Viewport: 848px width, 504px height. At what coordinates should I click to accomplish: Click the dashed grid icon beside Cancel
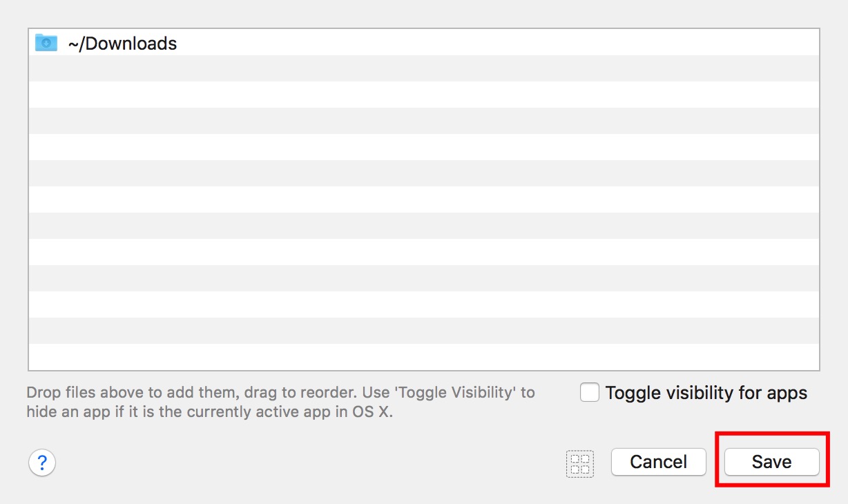(x=580, y=463)
